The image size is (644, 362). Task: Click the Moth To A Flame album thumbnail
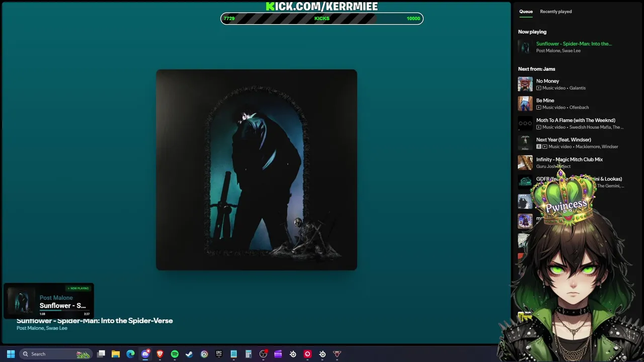click(525, 123)
